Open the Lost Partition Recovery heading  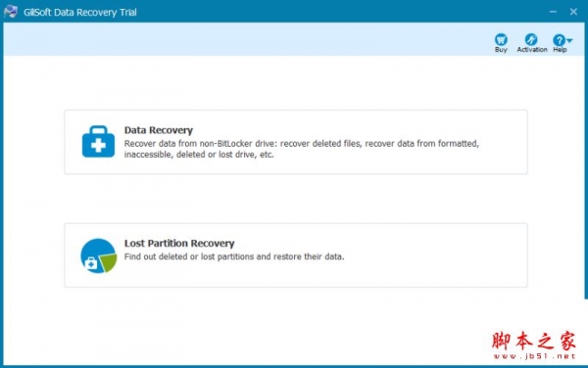coord(179,243)
